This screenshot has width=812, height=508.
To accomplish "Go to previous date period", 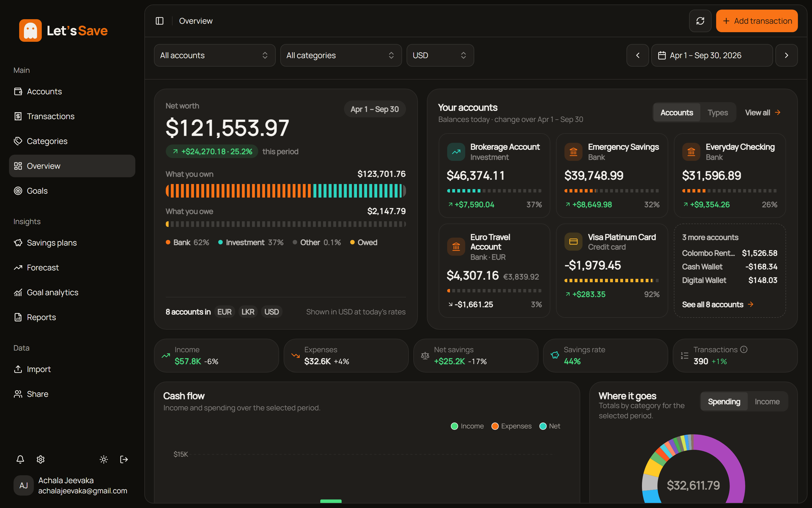I will (637, 55).
